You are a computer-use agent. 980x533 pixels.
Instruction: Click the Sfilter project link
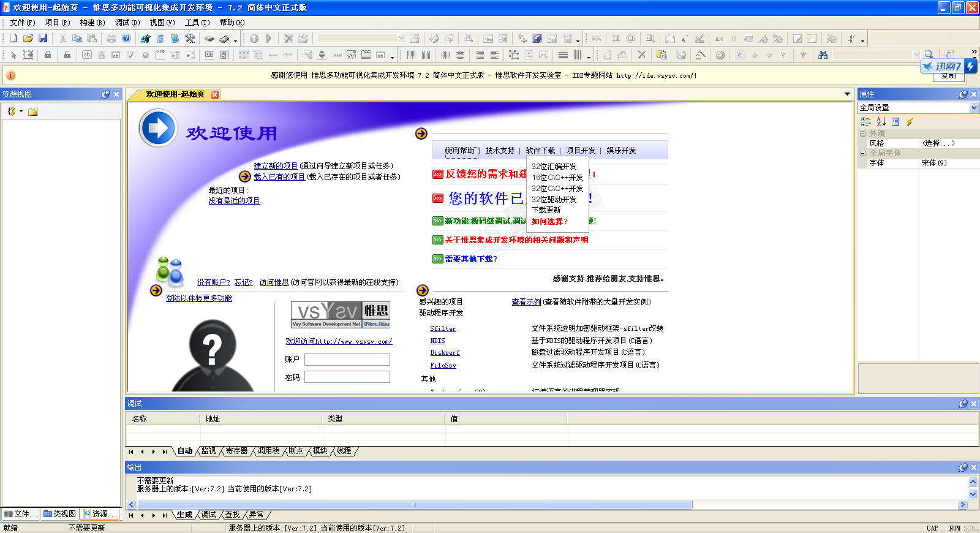click(x=443, y=329)
